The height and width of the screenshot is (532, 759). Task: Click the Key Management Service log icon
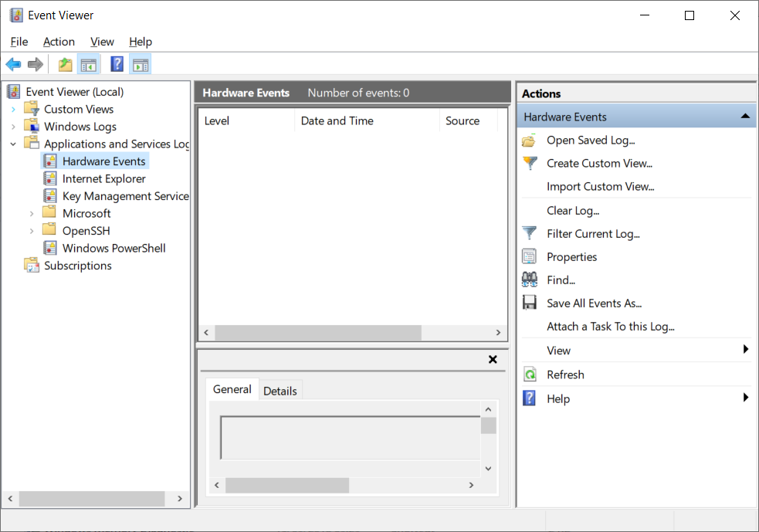[50, 195]
